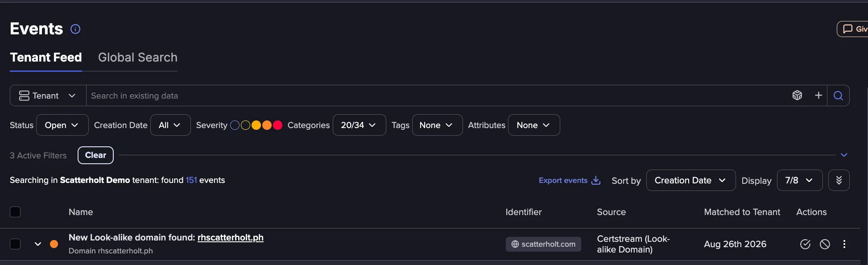This screenshot has height=265, width=868.
Task: Open the three-dot actions menu for event
Action: (x=844, y=244)
